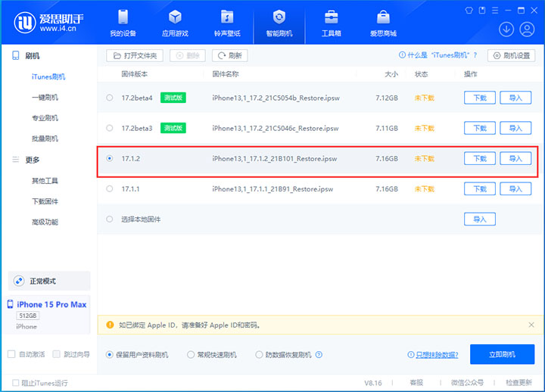The image size is (545, 392).
Task: Click 打开文件夹 button
Action: 135,55
